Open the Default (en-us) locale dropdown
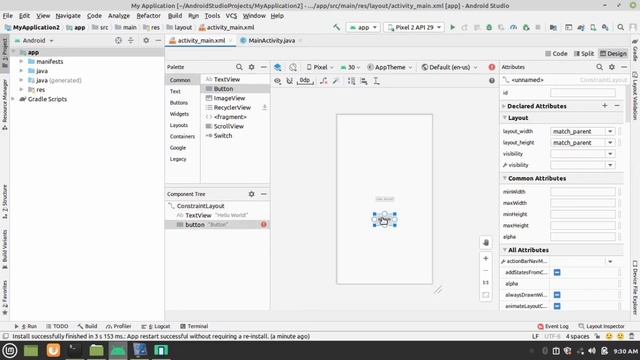The height and width of the screenshot is (360, 640). tap(449, 67)
